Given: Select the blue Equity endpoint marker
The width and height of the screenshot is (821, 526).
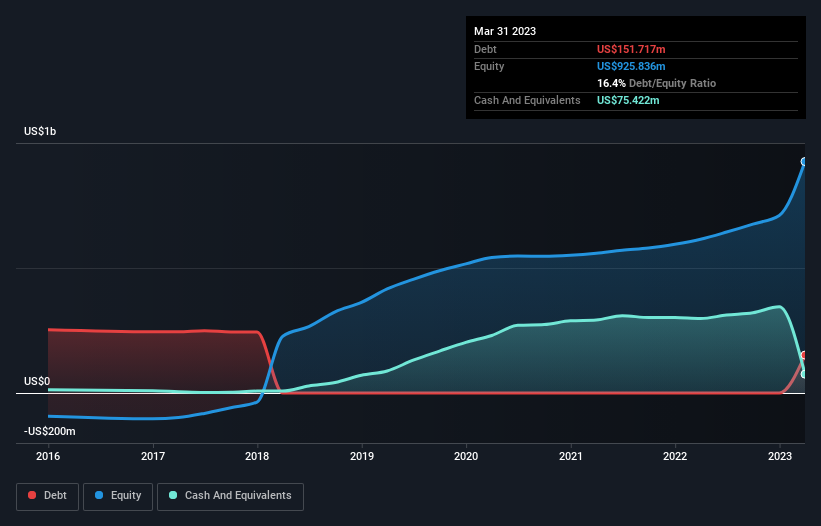Looking at the screenshot, I should tap(804, 162).
